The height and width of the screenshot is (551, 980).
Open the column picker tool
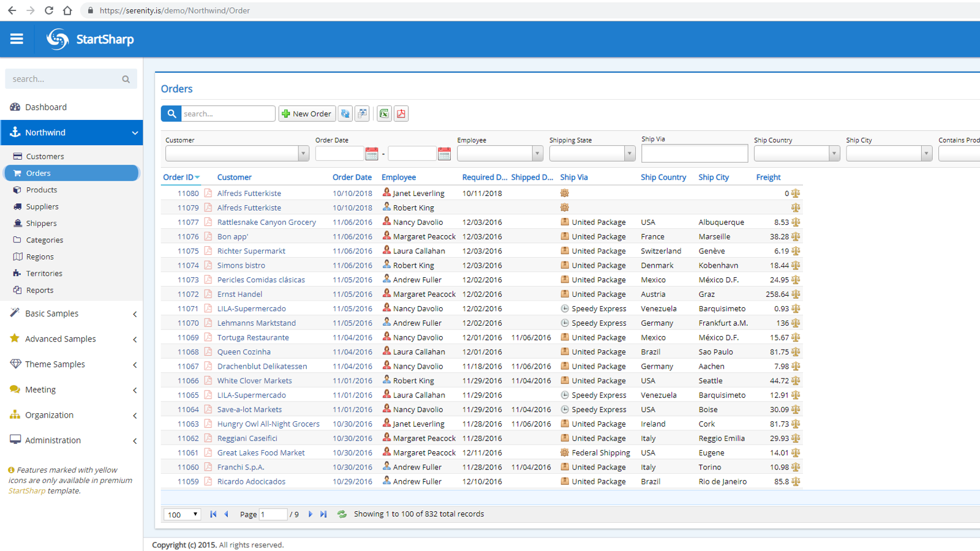tap(363, 114)
